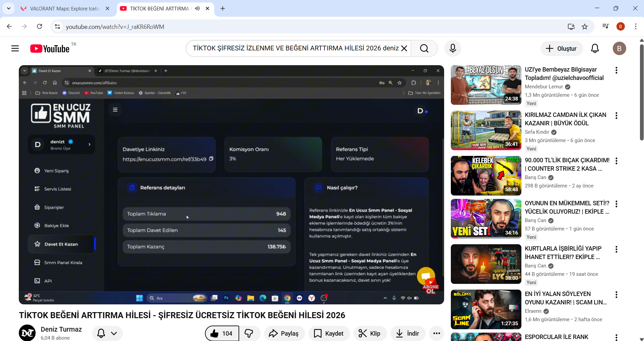The height and width of the screenshot is (341, 644).
Task: Click the page vertical scrollbar
Action: 641,92
